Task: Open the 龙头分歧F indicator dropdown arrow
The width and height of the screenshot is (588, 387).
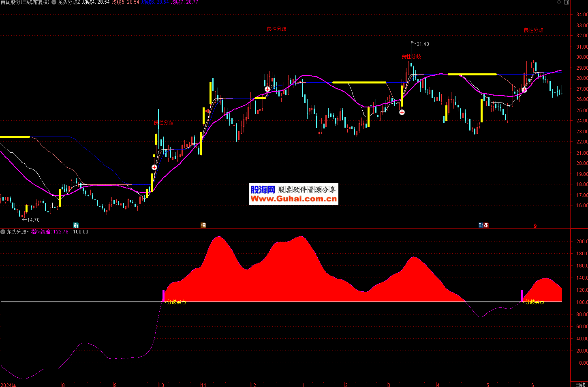Action: [x=3, y=232]
